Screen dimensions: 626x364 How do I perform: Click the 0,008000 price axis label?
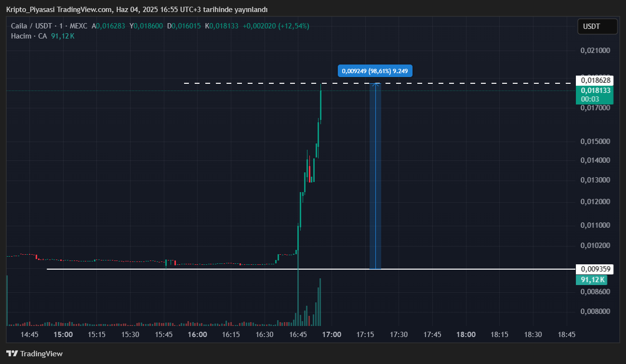pyautogui.click(x=595, y=312)
